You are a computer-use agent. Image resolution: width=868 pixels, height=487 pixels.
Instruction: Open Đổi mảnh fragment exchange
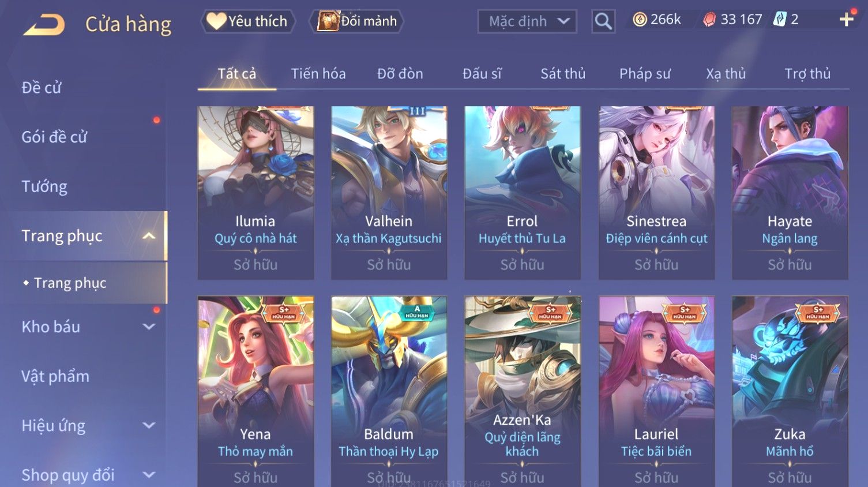pos(357,21)
